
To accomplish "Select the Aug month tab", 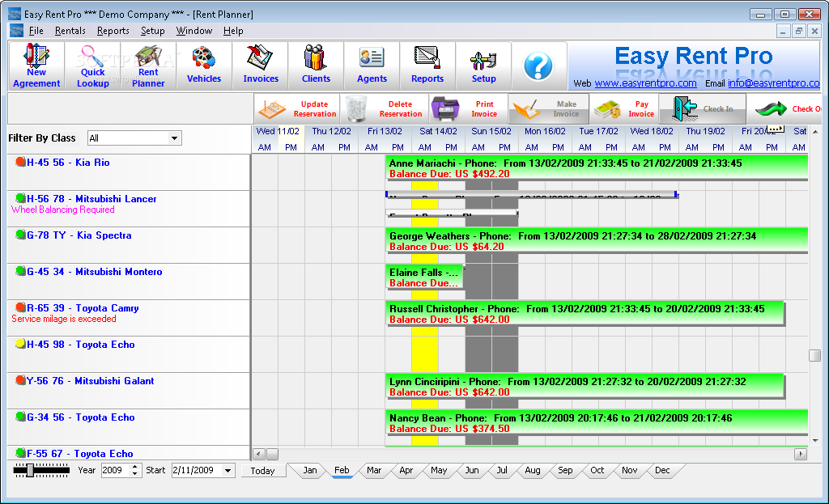I will tap(532, 470).
